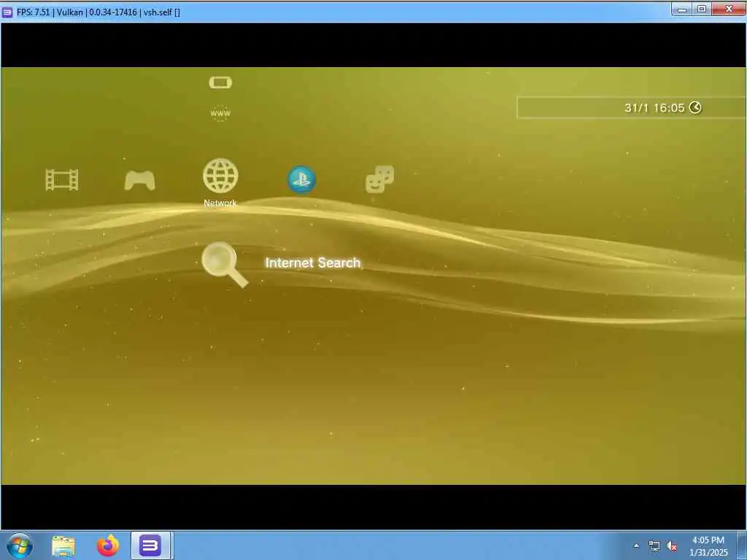Close the RPCS3 window
The image size is (747, 560).
pos(729,9)
